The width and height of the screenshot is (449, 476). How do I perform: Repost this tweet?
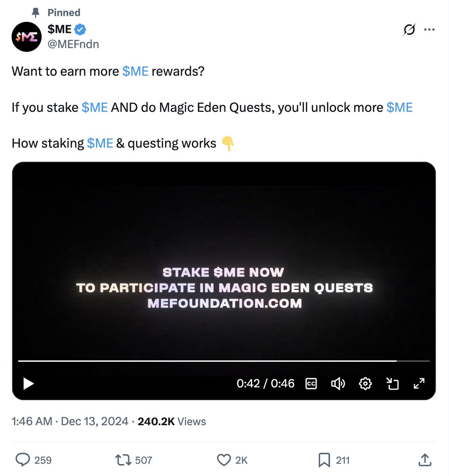coord(123,460)
